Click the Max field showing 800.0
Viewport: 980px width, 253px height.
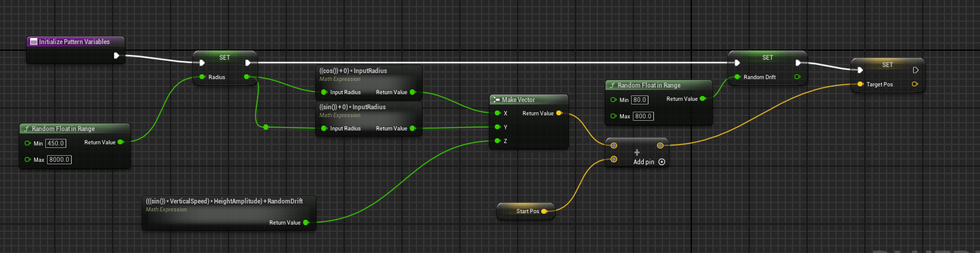[643, 116]
